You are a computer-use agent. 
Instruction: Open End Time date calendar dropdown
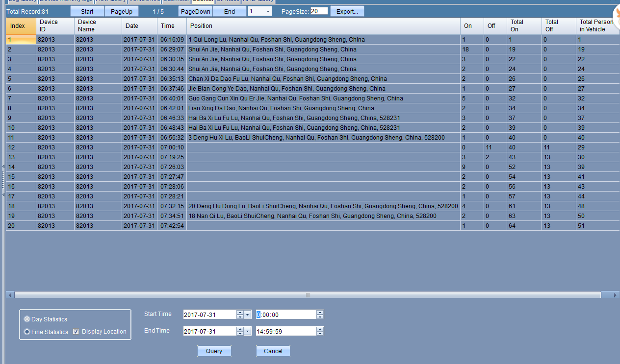[247, 331]
